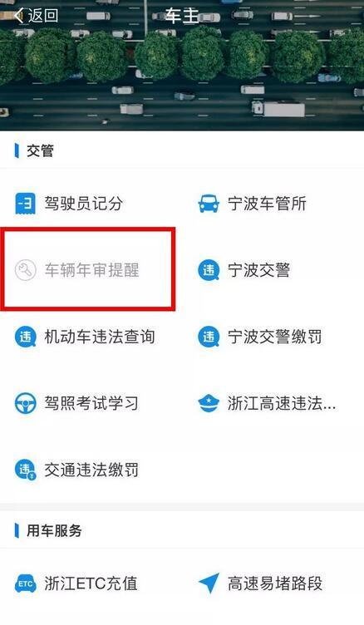Open the 驾驶员记分 score icon
The width and height of the screenshot is (364, 625).
[25, 204]
